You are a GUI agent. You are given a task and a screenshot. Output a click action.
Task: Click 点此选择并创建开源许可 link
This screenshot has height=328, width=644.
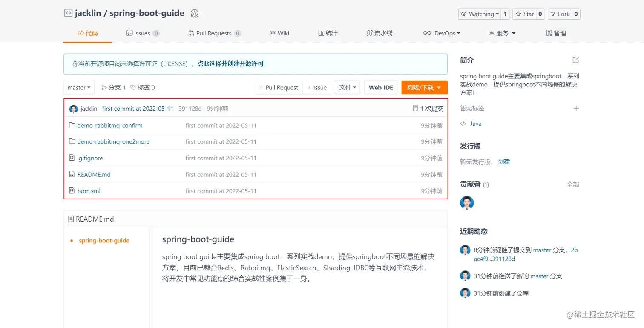pos(230,64)
